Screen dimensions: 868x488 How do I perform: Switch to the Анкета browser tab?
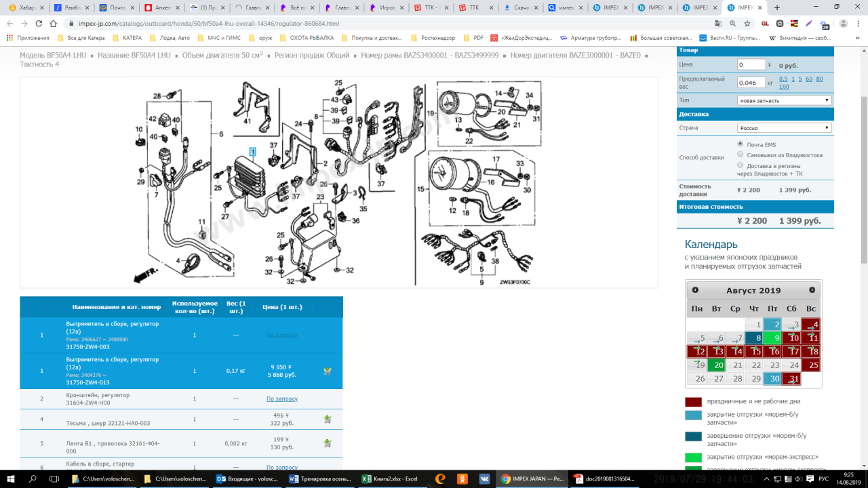click(161, 7)
